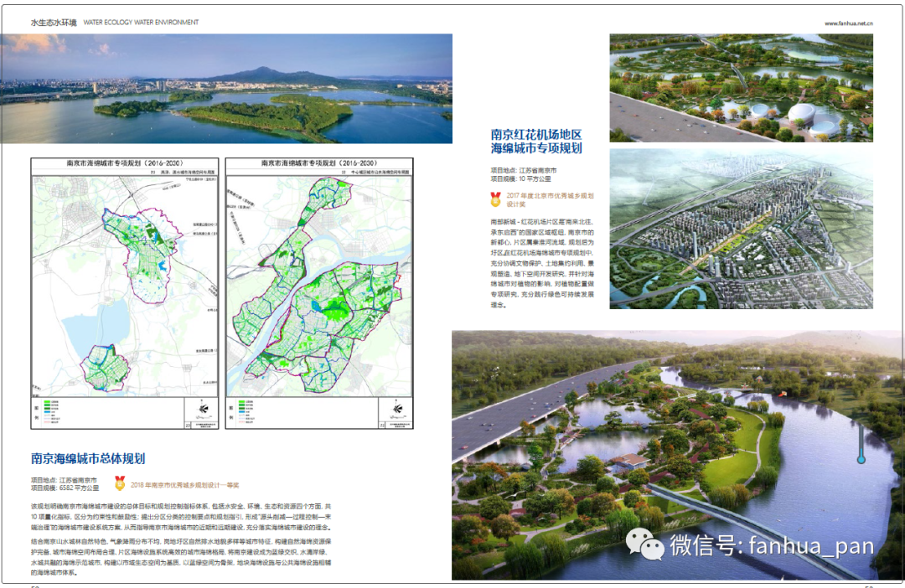905x588 pixels.
Task: Click the compass rose in the left map
Action: point(201,409)
